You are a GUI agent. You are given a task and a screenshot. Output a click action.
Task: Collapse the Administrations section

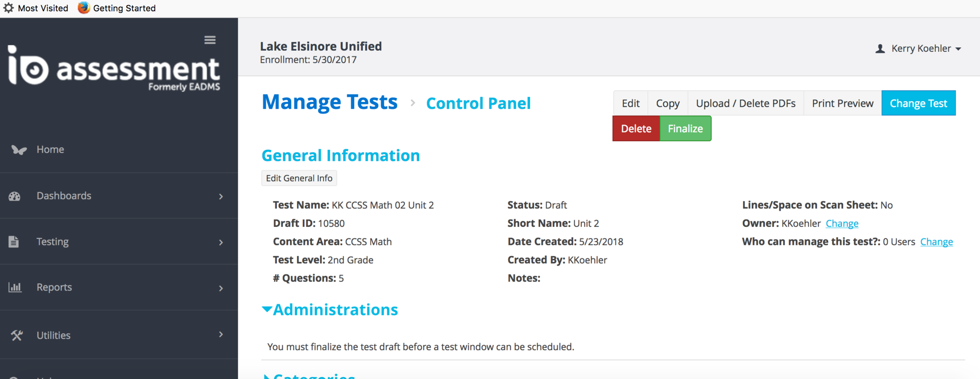tap(267, 310)
